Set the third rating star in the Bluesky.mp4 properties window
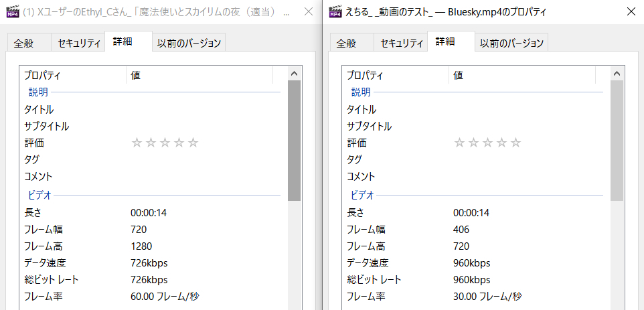This screenshot has height=310, width=644. pos(487,143)
